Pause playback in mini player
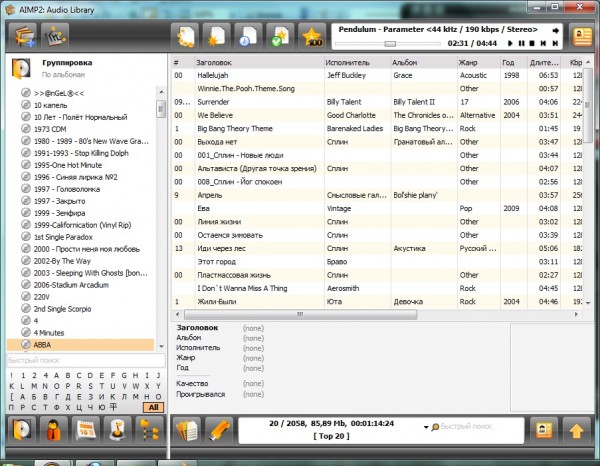The width and height of the screenshot is (600, 466). 521,43
